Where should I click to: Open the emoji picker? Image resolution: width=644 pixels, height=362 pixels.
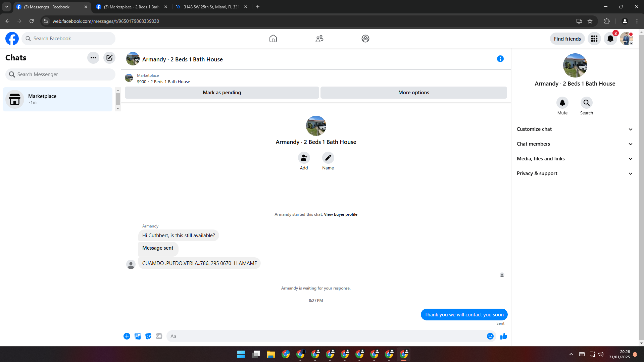click(x=490, y=336)
